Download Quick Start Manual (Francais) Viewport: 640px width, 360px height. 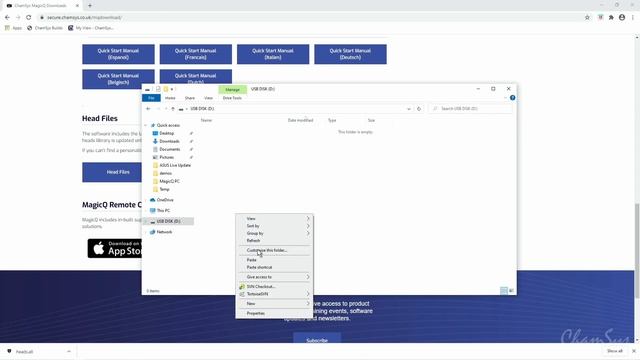(196, 54)
